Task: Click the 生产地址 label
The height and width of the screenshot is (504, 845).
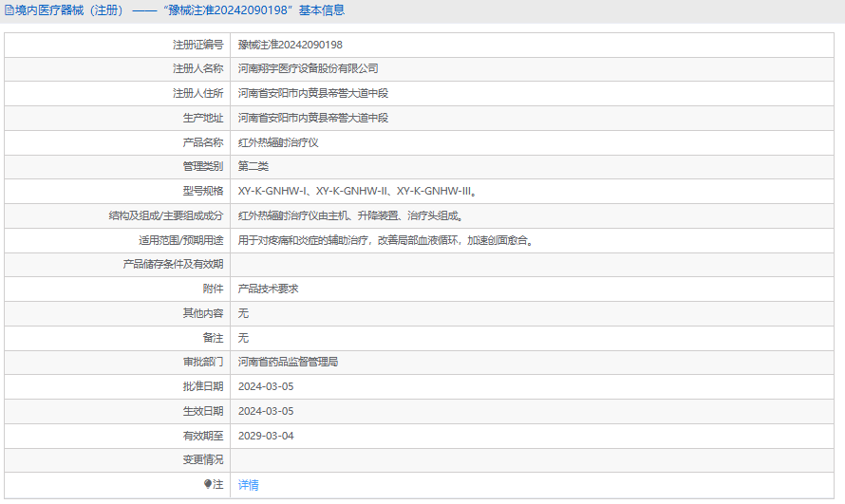Action: (202, 118)
